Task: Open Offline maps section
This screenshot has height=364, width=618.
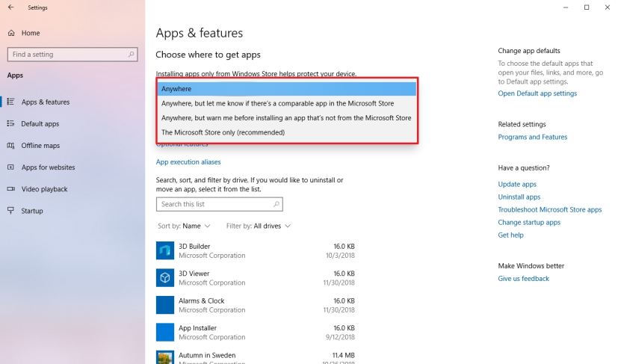Action: [40, 146]
